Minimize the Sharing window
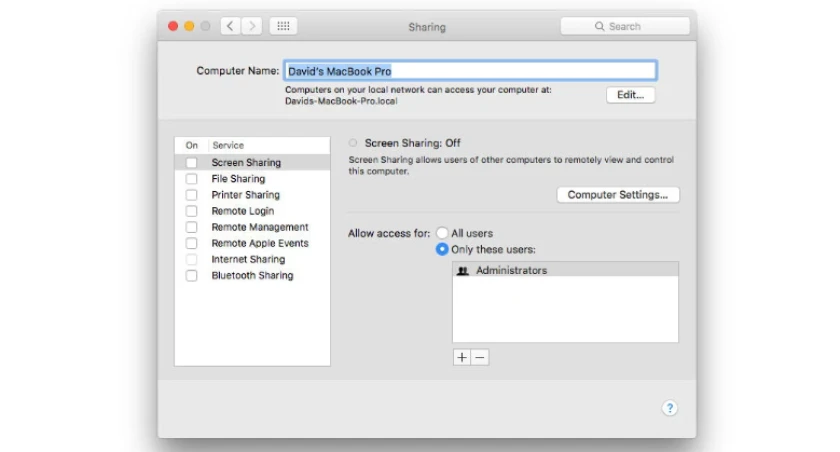The height and width of the screenshot is (452, 840). (x=189, y=26)
